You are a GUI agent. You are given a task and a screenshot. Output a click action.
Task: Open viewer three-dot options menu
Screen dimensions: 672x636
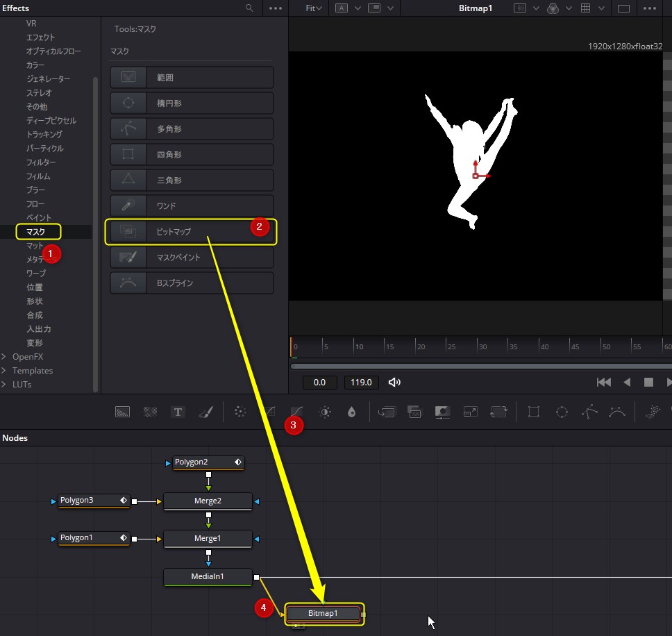pos(649,8)
